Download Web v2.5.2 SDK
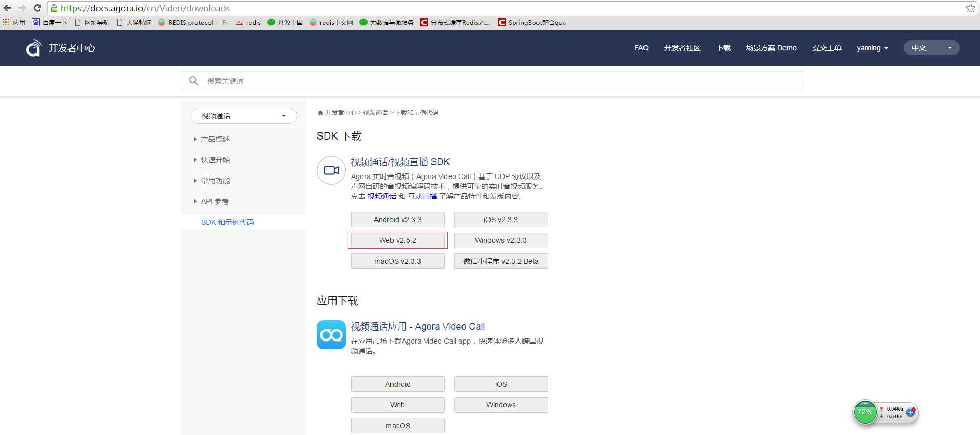The image size is (980, 435). pyautogui.click(x=398, y=240)
